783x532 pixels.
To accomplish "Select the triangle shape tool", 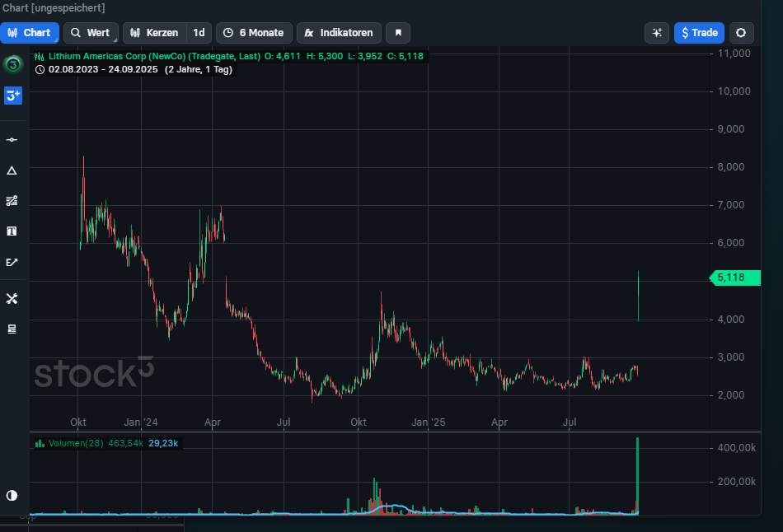I will click(12, 170).
